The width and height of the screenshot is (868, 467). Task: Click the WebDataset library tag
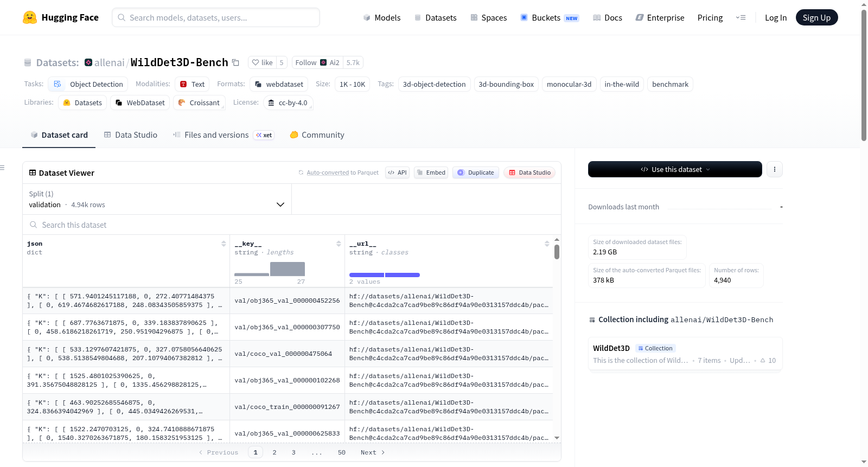[x=140, y=103]
